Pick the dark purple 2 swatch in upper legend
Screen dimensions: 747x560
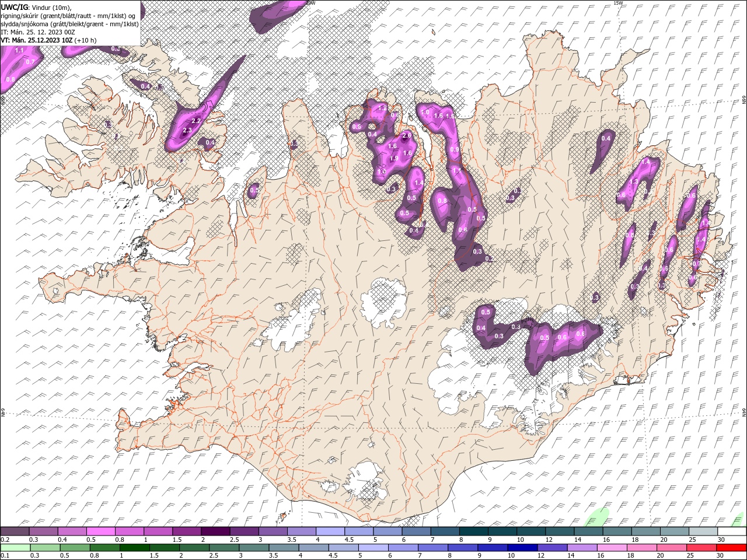coord(215,531)
